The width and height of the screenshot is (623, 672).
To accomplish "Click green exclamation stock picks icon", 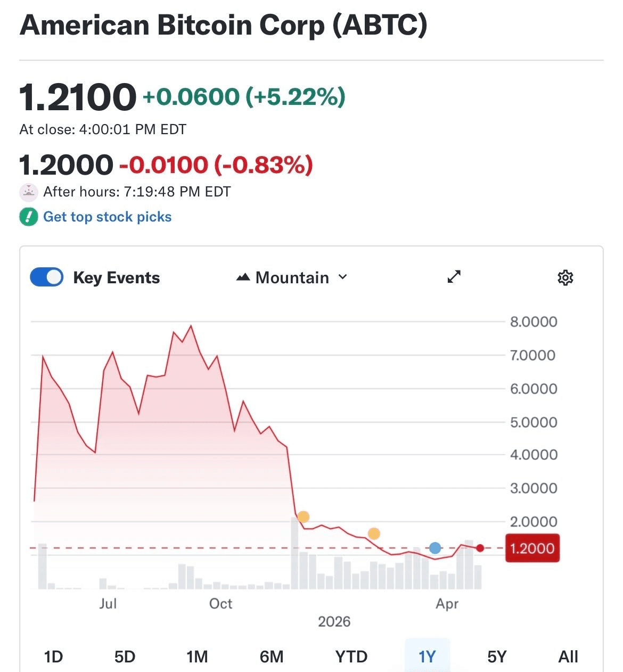I will [29, 217].
